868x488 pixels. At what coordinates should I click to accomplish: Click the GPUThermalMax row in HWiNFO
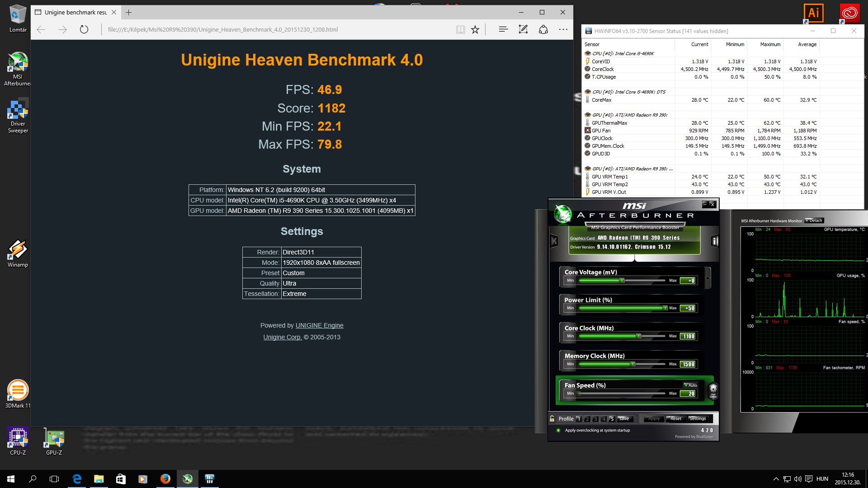pos(701,123)
